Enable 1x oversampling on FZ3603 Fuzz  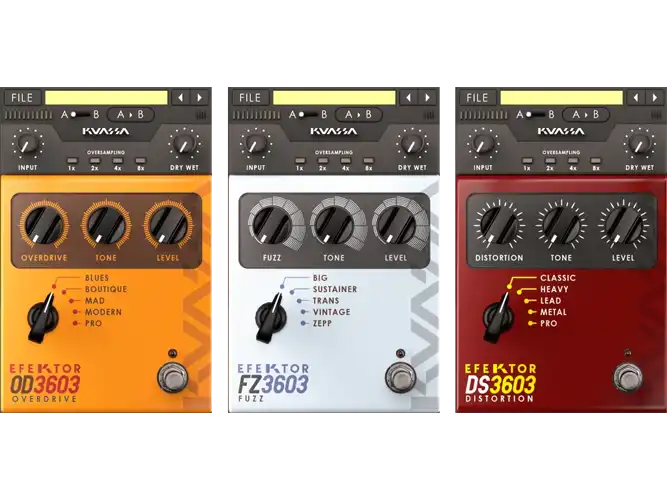point(300,161)
